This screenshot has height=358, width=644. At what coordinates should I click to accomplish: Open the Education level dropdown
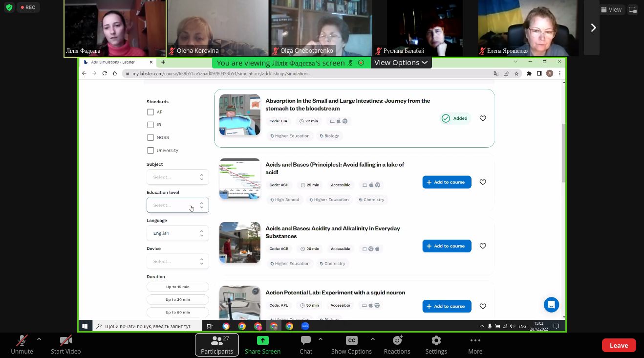click(177, 205)
